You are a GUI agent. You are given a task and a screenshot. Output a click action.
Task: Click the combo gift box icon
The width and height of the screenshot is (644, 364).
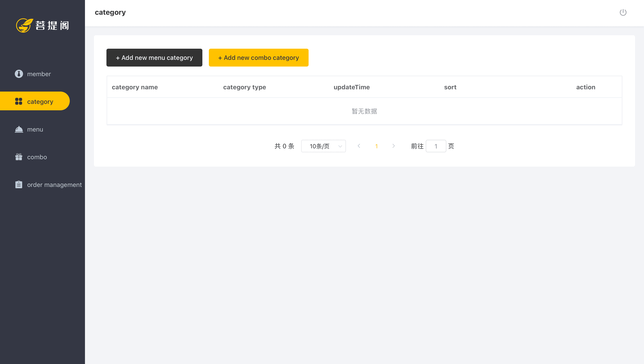coord(19,157)
